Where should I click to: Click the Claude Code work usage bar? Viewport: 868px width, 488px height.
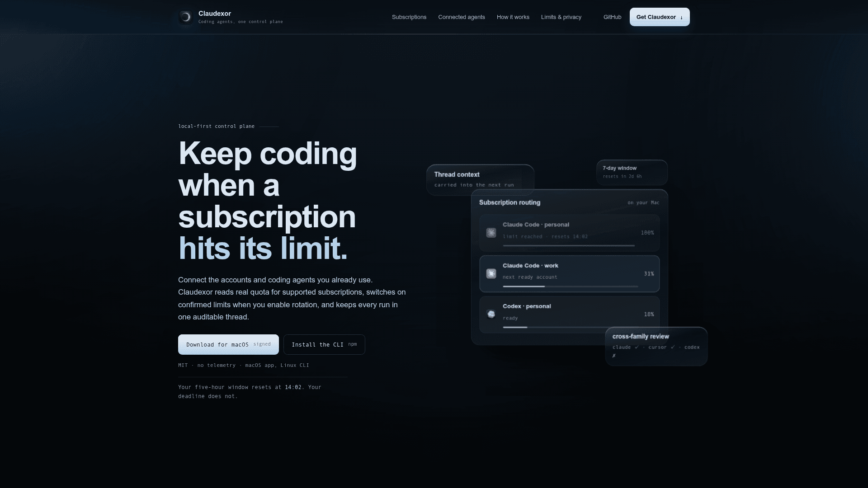point(571,286)
